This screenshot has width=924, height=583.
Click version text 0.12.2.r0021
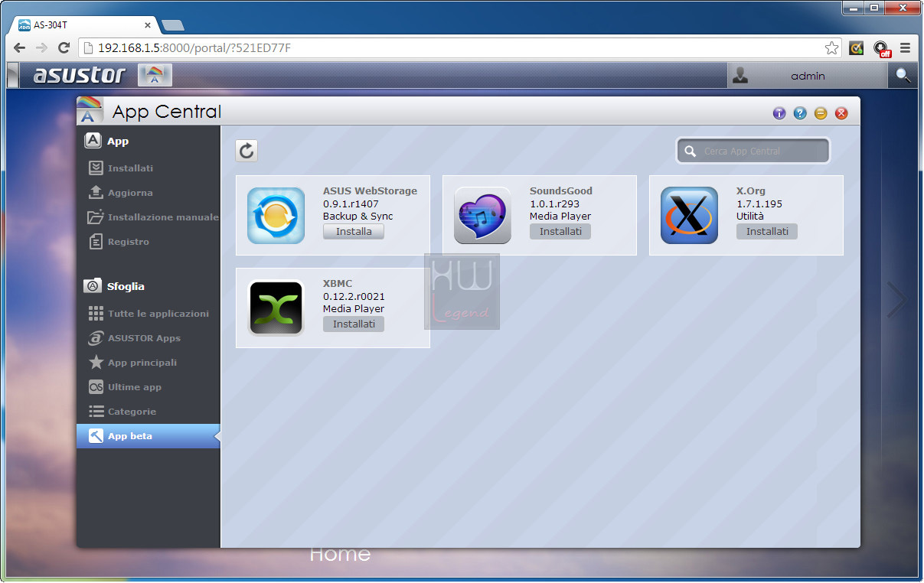(x=354, y=296)
